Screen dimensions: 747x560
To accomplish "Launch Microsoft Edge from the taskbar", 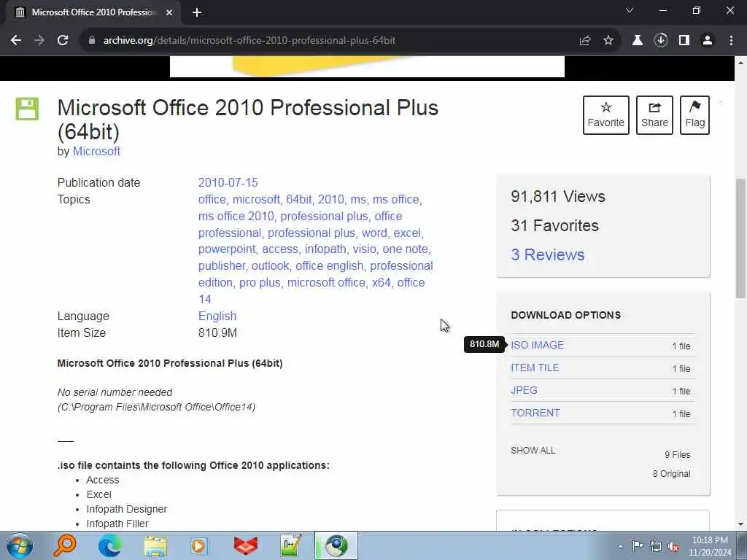I will (109, 545).
